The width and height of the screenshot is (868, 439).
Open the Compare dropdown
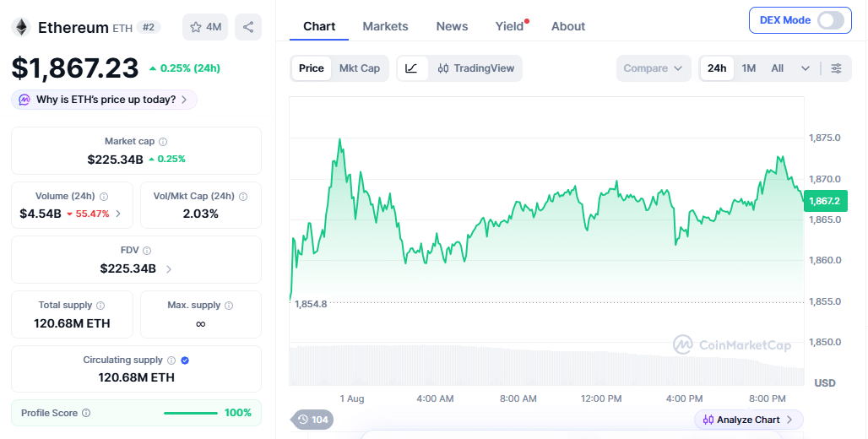[x=654, y=68]
